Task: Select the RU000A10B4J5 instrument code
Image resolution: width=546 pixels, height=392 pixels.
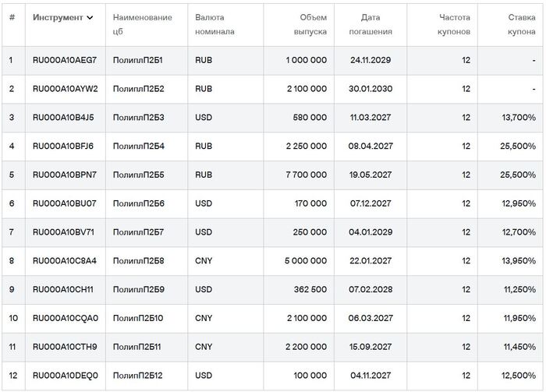Action: [63, 118]
